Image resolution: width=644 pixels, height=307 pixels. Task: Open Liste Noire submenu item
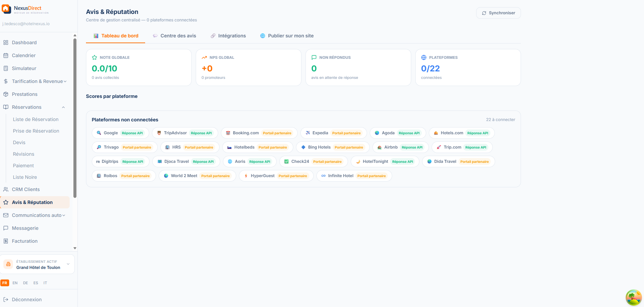(x=25, y=177)
